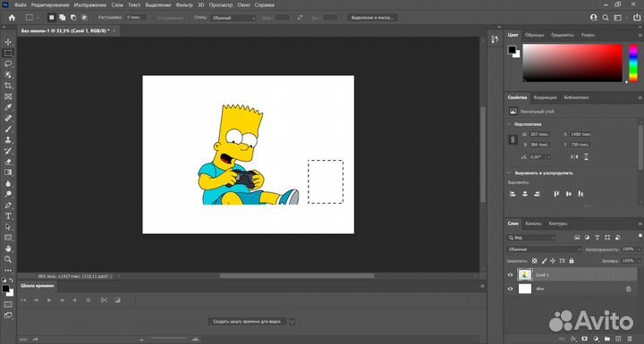
Task: Select the Spot Healing Brush tool
Action: tap(8, 118)
